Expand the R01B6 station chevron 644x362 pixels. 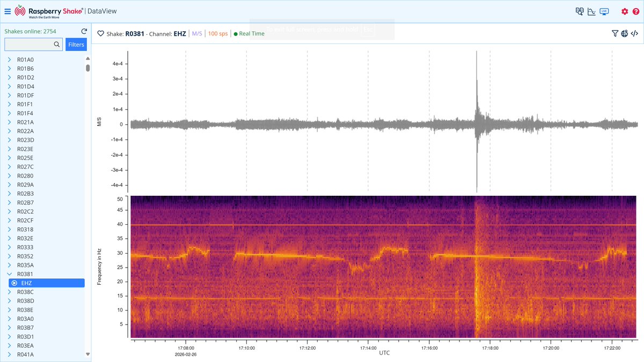tap(9, 69)
